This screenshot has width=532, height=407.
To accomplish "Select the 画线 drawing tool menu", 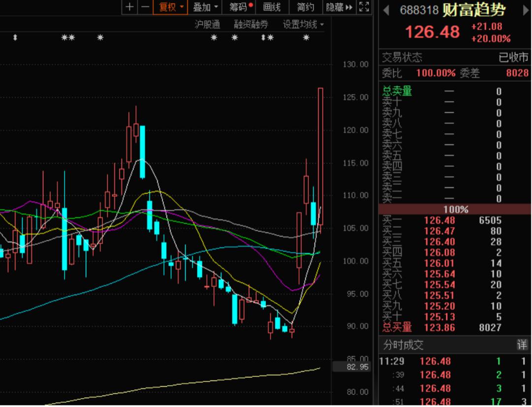I will (x=271, y=7).
